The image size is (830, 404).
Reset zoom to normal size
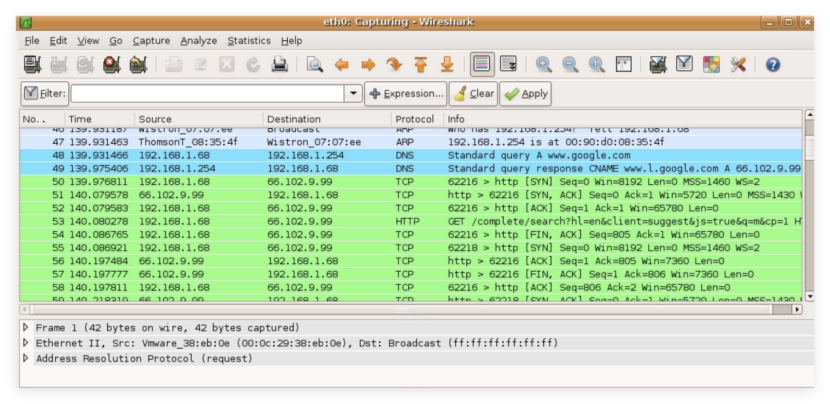pos(597,65)
